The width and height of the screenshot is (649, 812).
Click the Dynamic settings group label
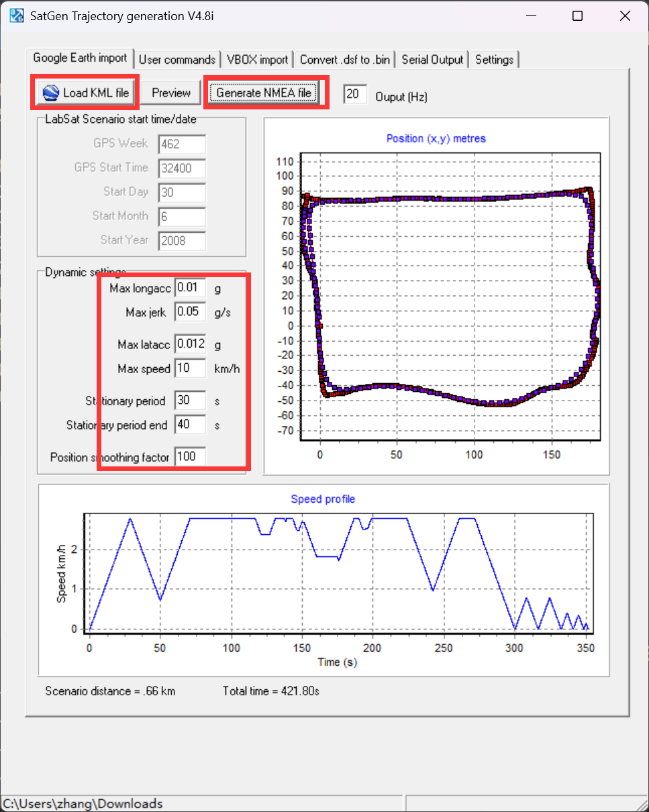tap(86, 272)
